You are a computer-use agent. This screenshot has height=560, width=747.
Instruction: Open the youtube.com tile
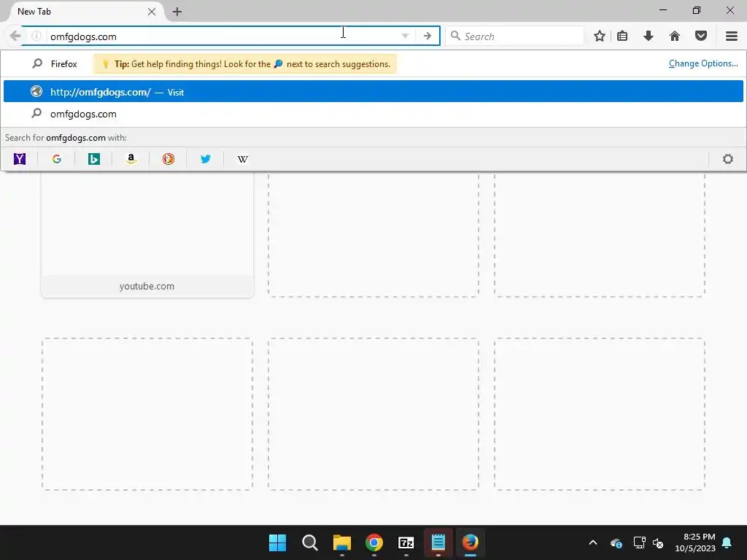pos(147,235)
